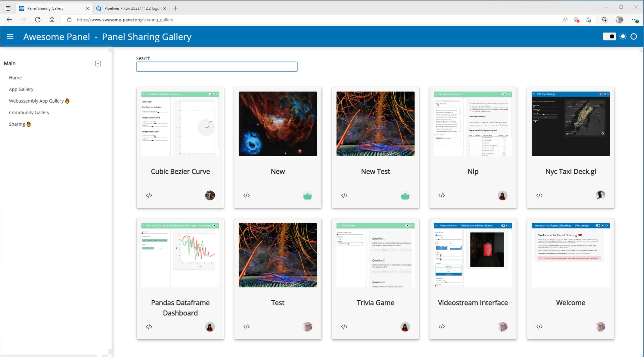The width and height of the screenshot is (644, 357).
Task: Open a new browser tab
Action: [x=176, y=8]
